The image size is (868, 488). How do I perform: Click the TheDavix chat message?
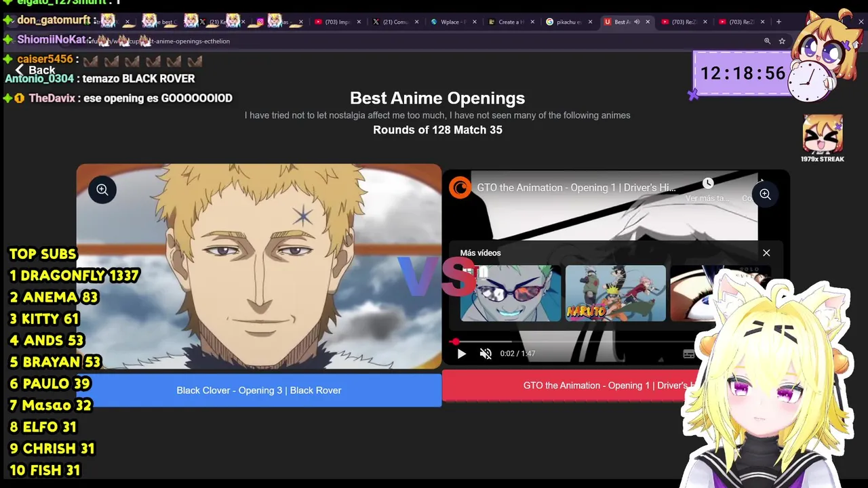point(119,98)
